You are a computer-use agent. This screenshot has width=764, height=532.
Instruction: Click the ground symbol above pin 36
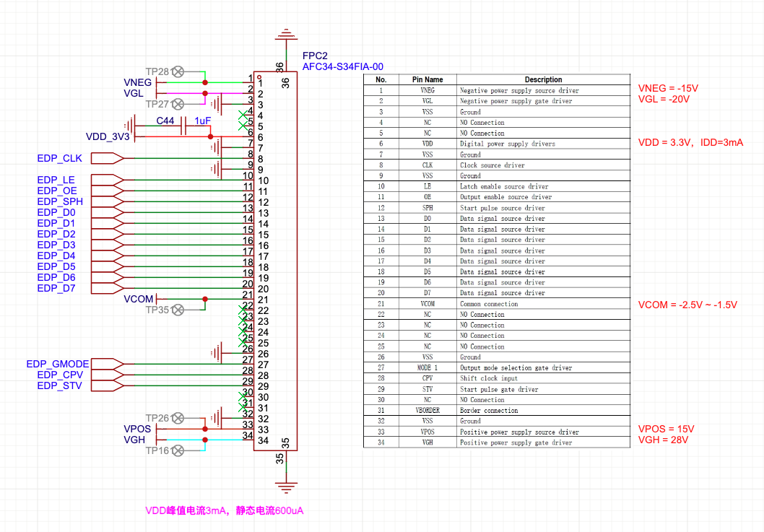point(286,35)
